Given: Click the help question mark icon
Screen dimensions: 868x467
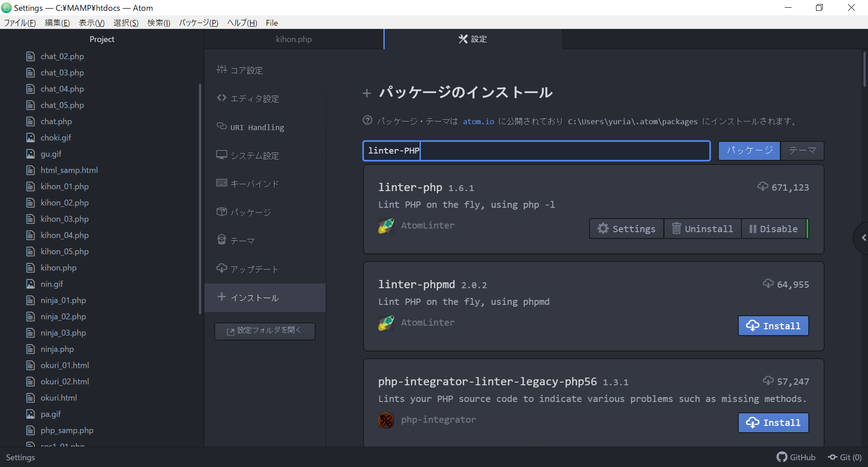Looking at the screenshot, I should 368,120.
